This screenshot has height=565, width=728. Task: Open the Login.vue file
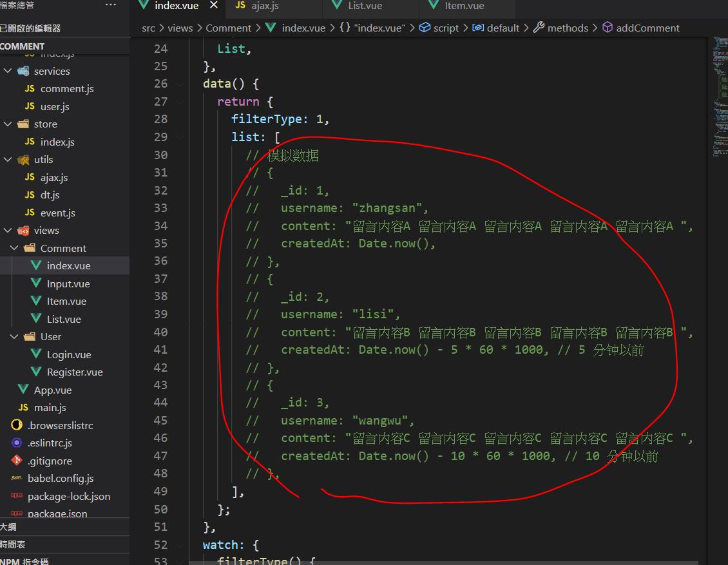pyautogui.click(x=68, y=355)
